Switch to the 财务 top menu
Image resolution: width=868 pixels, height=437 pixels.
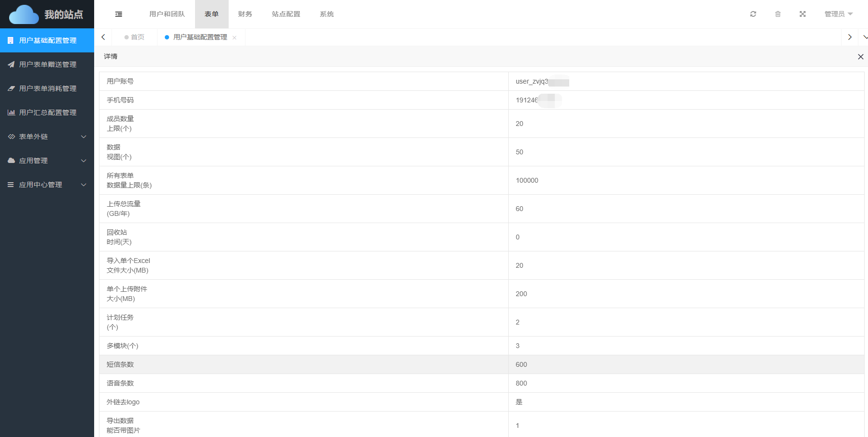(245, 14)
